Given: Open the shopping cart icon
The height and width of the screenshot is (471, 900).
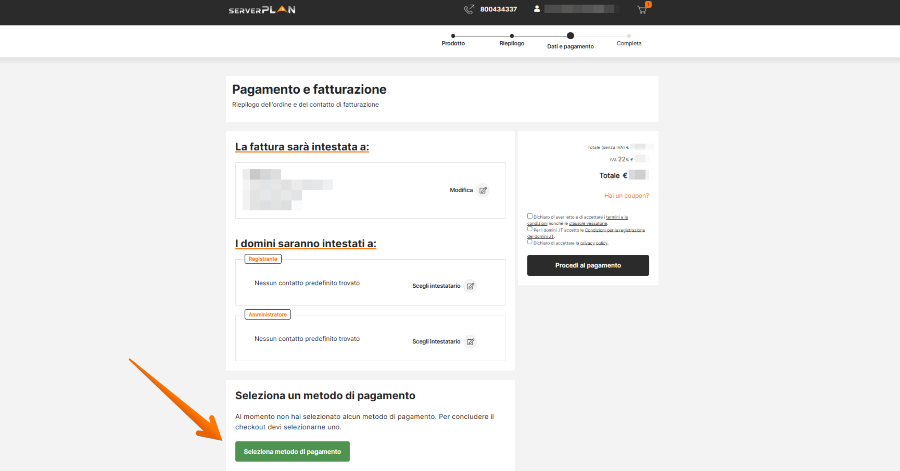Looking at the screenshot, I should [x=642, y=10].
